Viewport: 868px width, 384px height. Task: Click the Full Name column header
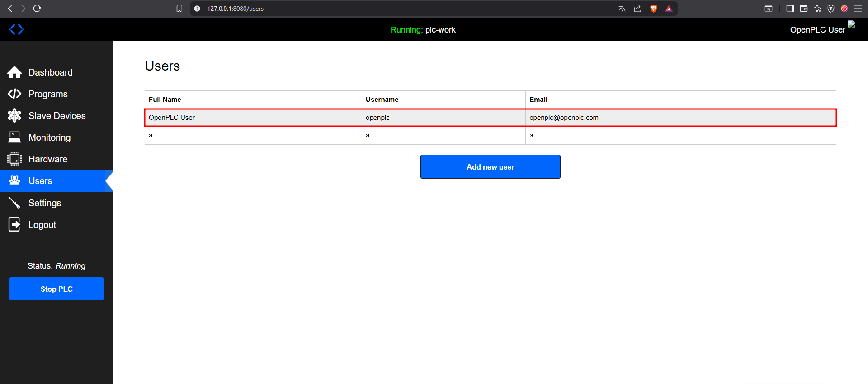coord(253,100)
